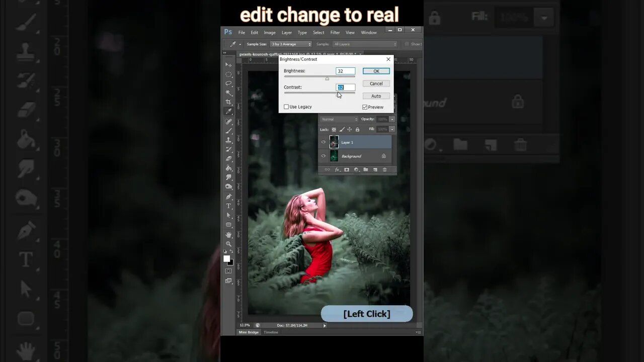Toggle lock position icon
644x362 pixels.
[350, 130]
